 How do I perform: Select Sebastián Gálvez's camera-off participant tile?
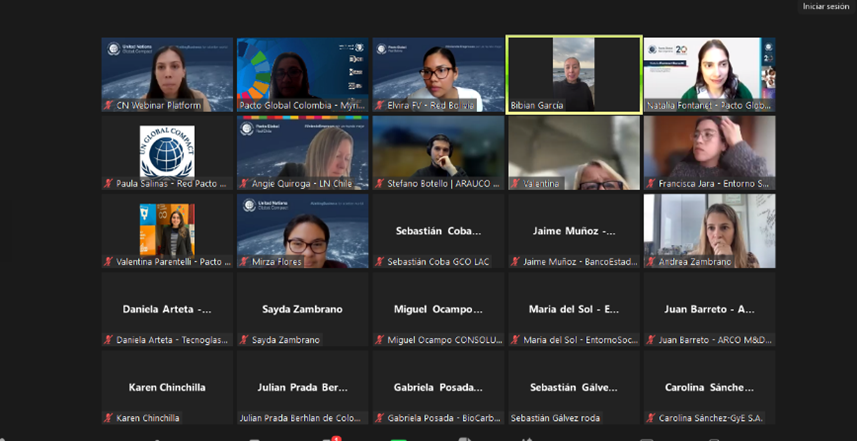pos(573,387)
